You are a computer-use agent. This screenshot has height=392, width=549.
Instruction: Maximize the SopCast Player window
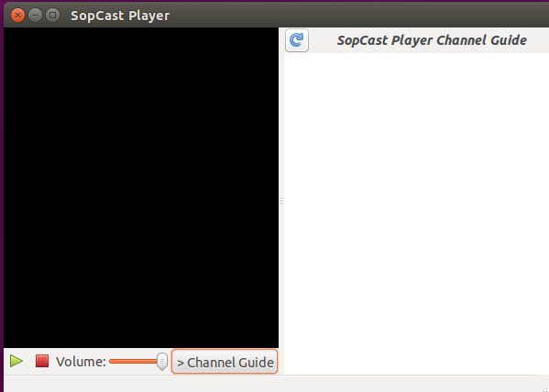[x=52, y=16]
